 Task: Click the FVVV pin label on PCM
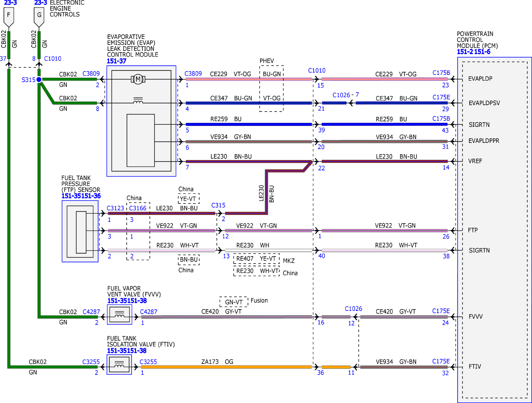pyautogui.click(x=476, y=317)
